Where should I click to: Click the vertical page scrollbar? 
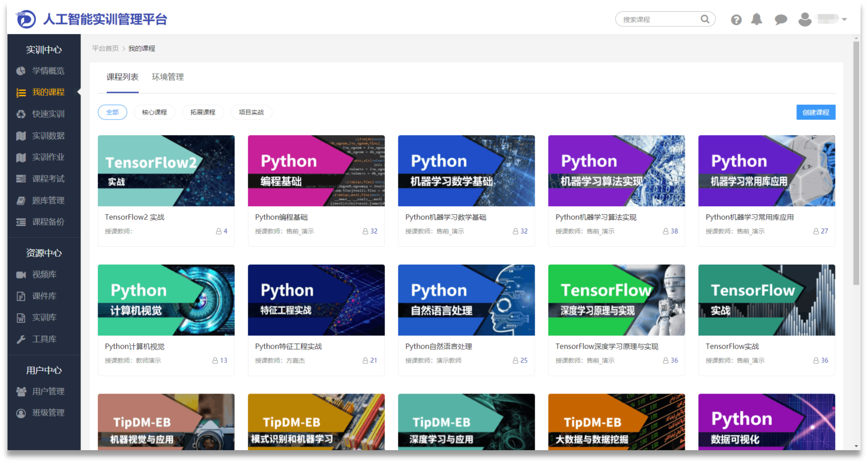click(856, 163)
